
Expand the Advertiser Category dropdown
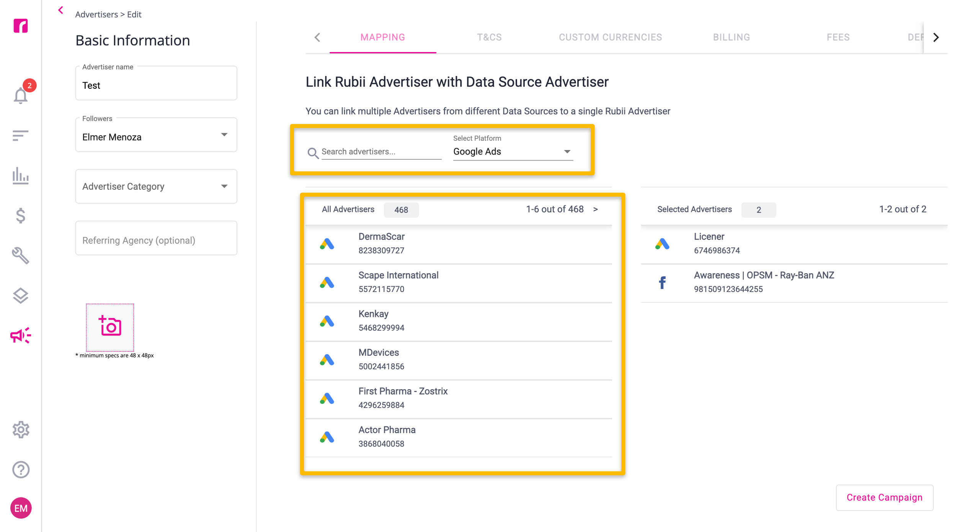tap(156, 186)
